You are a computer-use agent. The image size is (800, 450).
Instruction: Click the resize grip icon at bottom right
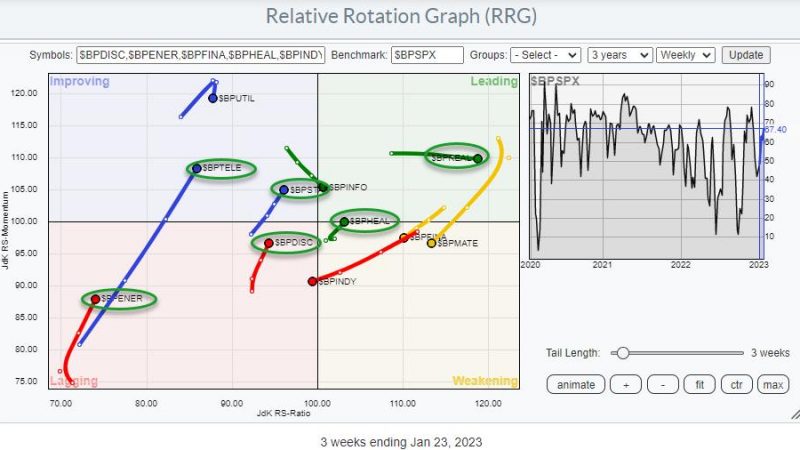[794, 414]
